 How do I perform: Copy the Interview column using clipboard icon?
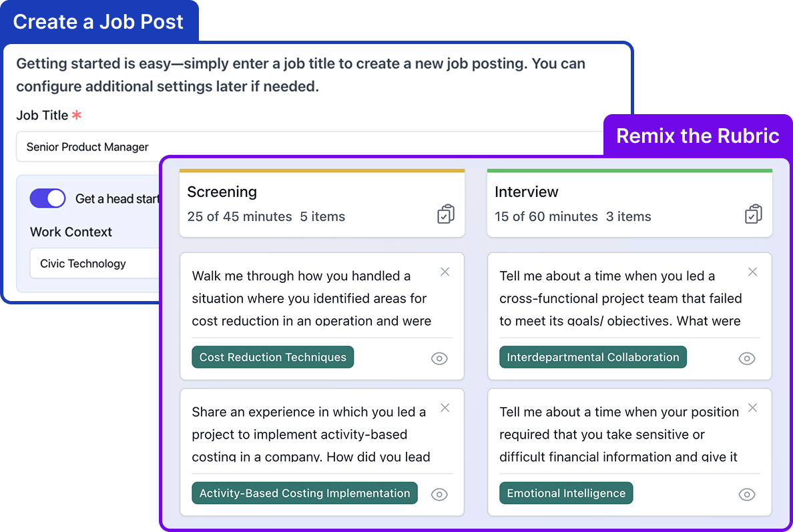753,214
